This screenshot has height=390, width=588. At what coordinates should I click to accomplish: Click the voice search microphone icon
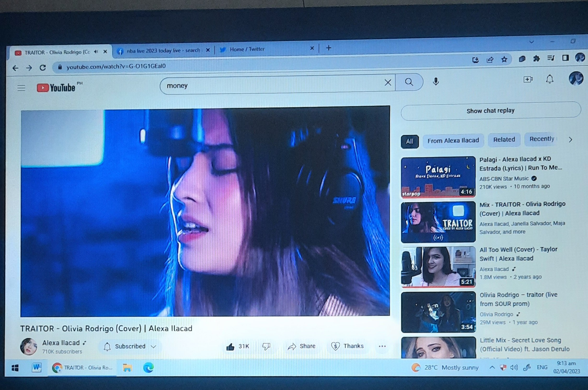pos(436,82)
